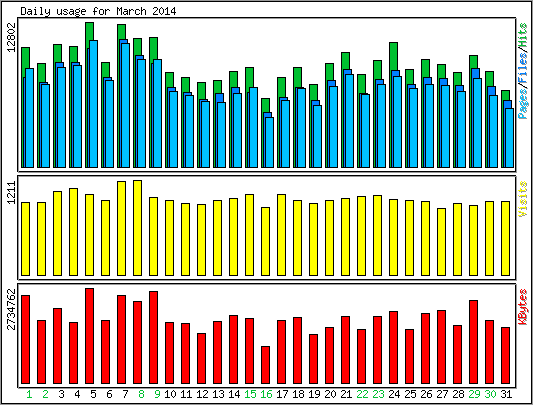
Task: Click the 1211 visits axis label
Action: coord(12,192)
